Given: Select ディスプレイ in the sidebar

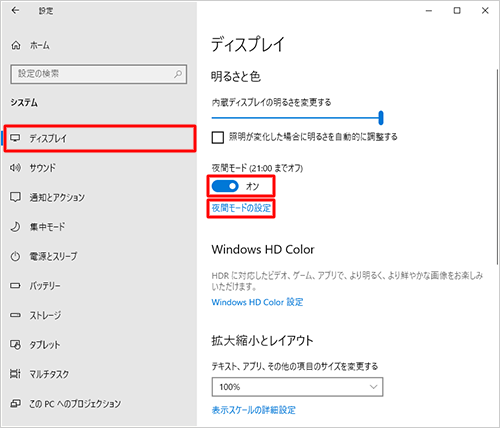Looking at the screenshot, I should pos(100,138).
